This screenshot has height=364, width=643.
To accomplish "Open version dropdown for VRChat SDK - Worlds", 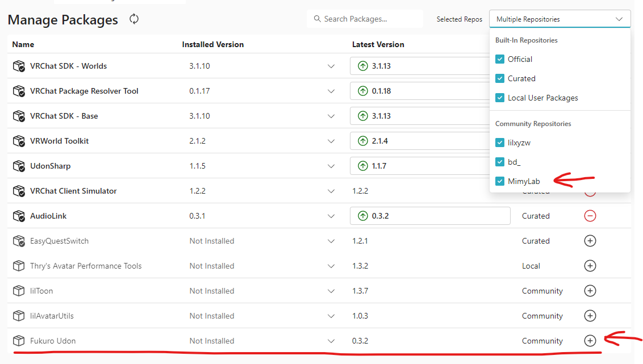I will click(x=331, y=66).
